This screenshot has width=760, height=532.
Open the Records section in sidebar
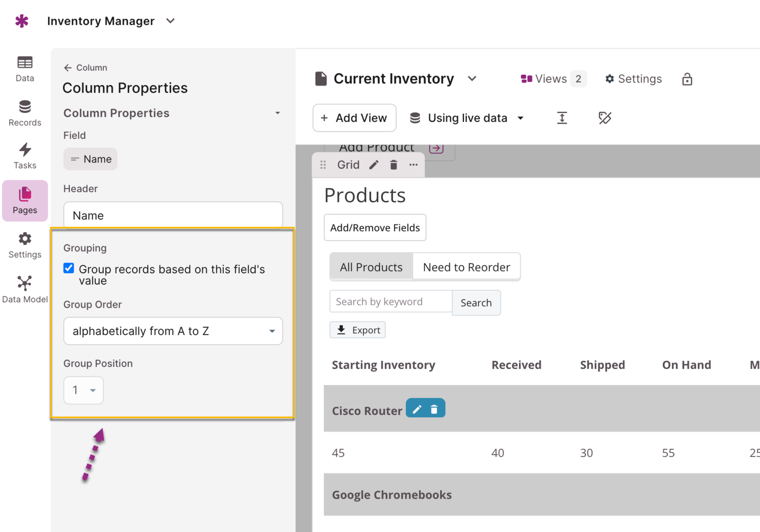(x=24, y=113)
